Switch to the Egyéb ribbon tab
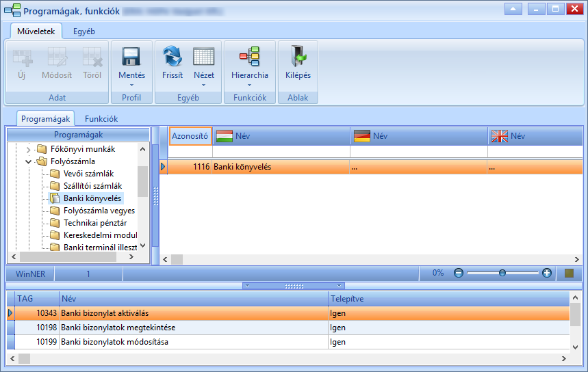Screen dimensions: 588x372 pyautogui.click(x=84, y=31)
